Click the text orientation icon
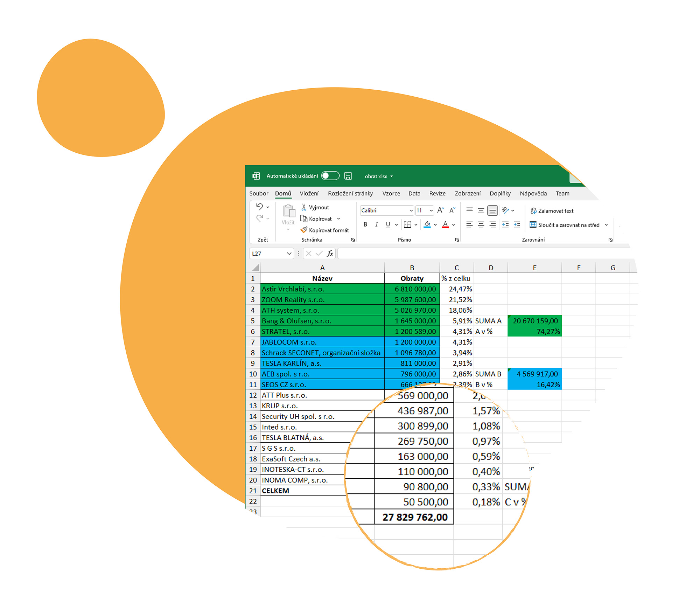The image size is (700, 603). (x=505, y=210)
